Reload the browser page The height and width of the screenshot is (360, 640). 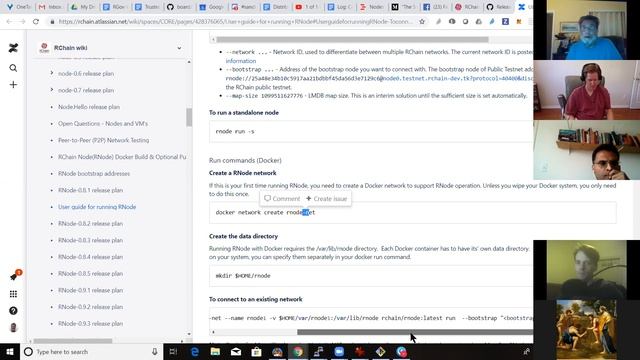tap(36, 22)
